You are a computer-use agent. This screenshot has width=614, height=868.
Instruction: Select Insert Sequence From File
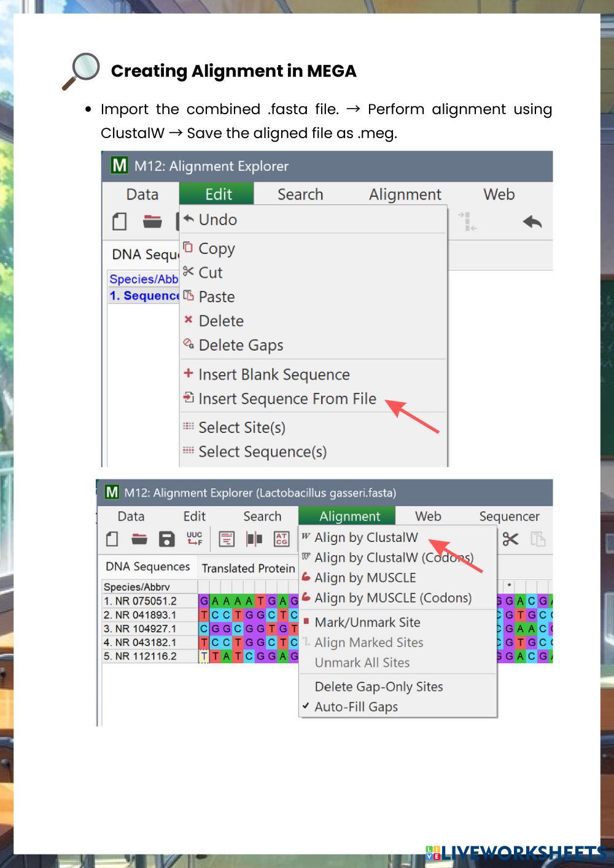point(287,398)
